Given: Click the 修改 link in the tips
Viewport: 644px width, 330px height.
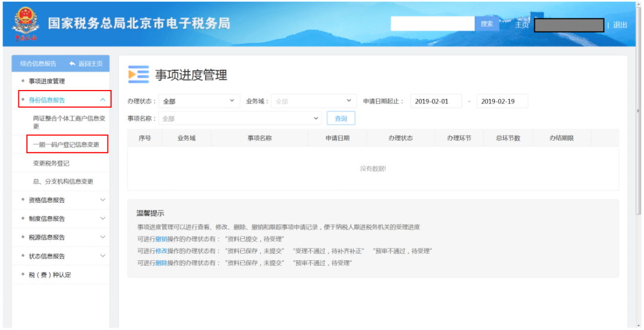Looking at the screenshot, I should click(162, 251).
